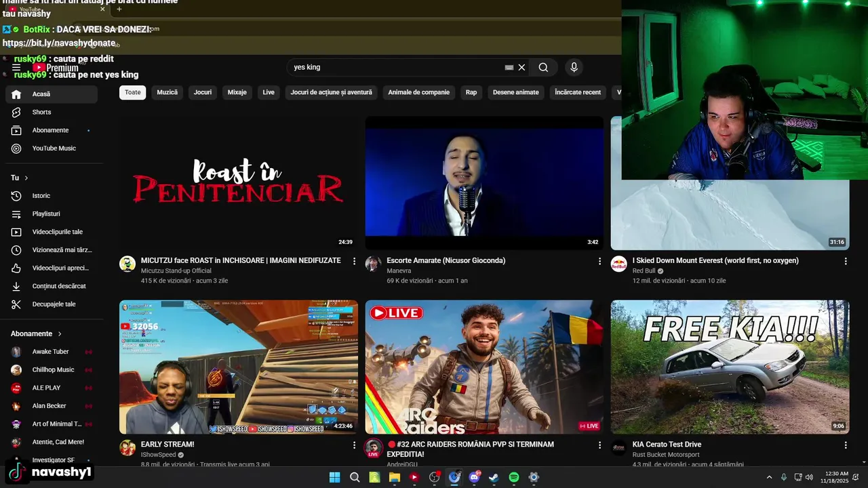Select 'Desene animate' filter chip

[x=516, y=92]
